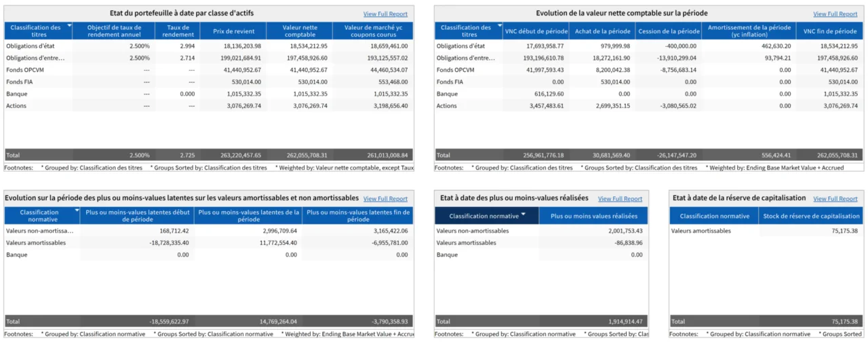Open View Full Report for réserve de capitalisation
The width and height of the screenshot is (868, 342).
pyautogui.click(x=835, y=199)
